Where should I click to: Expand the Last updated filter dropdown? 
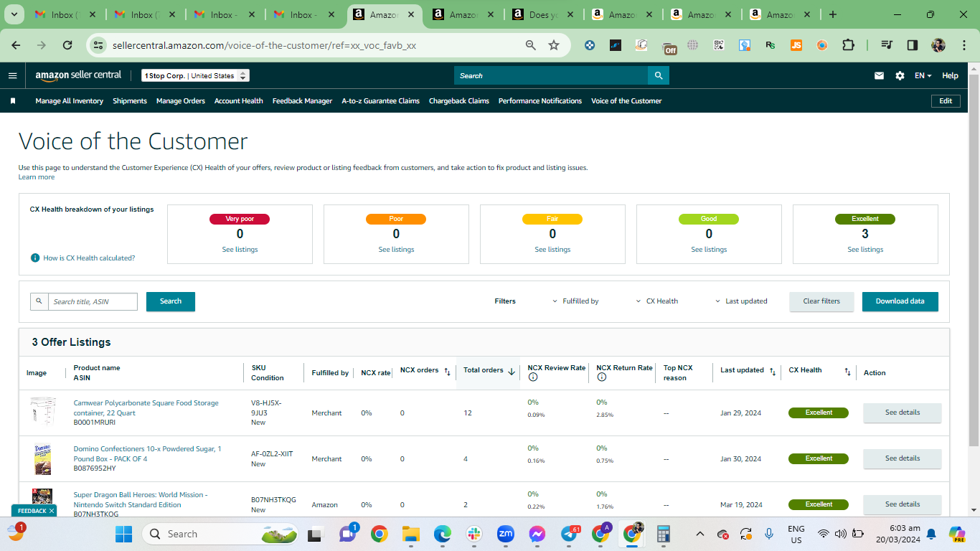tap(741, 301)
